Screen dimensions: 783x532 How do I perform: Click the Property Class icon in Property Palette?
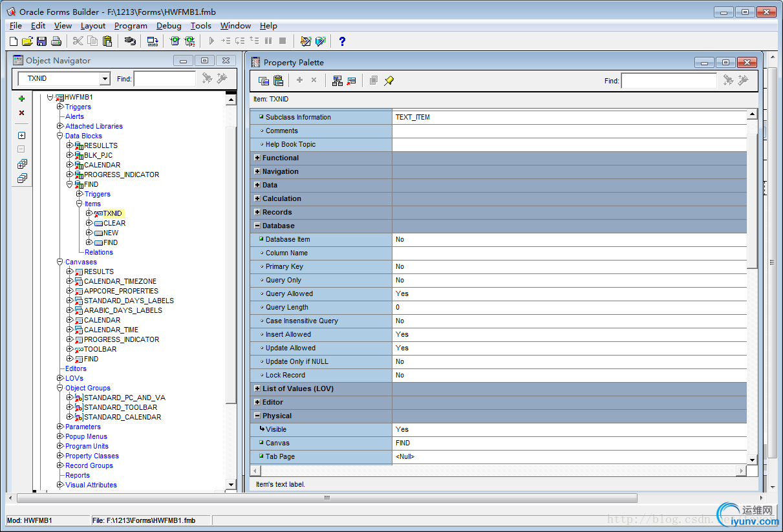click(337, 81)
